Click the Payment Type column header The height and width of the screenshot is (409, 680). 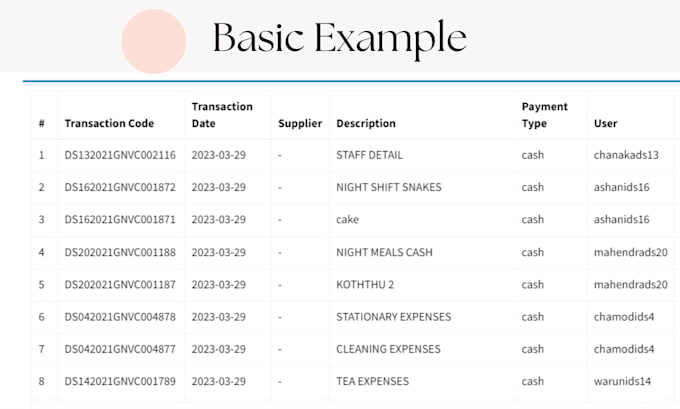pyautogui.click(x=545, y=115)
